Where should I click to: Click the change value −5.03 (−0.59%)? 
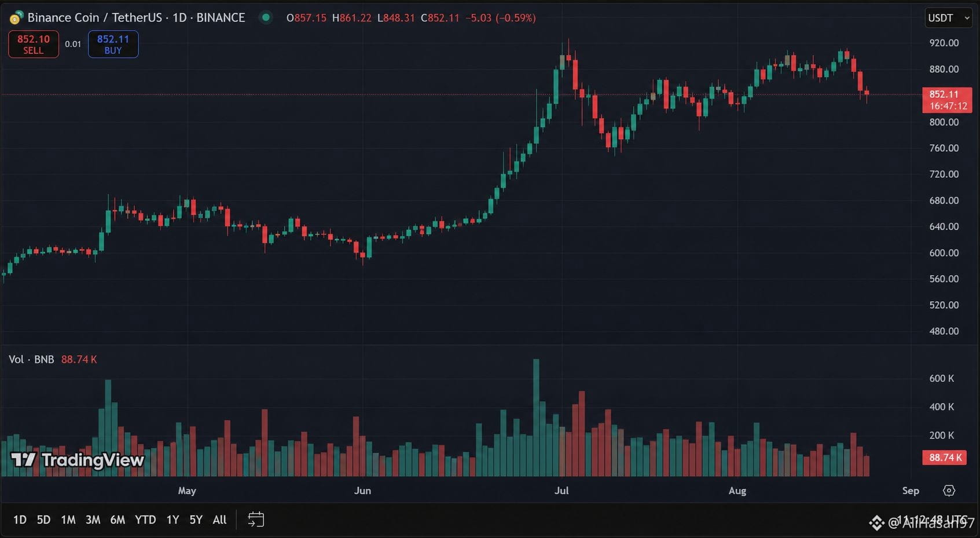501,18
